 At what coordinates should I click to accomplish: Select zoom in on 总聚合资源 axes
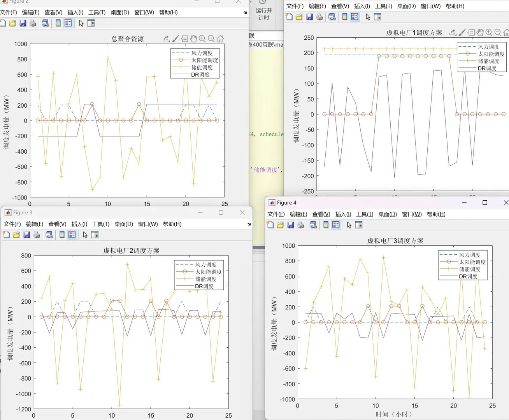202,39
